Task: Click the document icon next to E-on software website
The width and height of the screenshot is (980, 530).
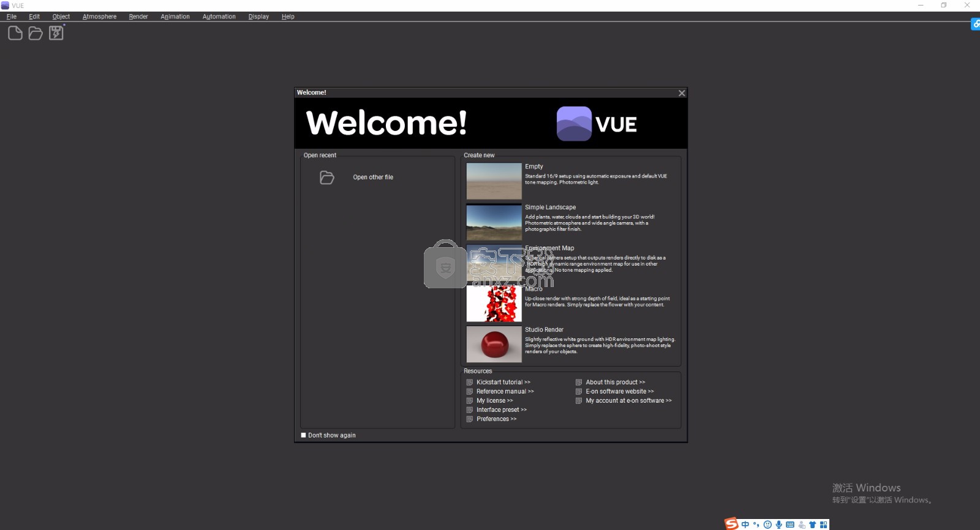Action: click(579, 392)
